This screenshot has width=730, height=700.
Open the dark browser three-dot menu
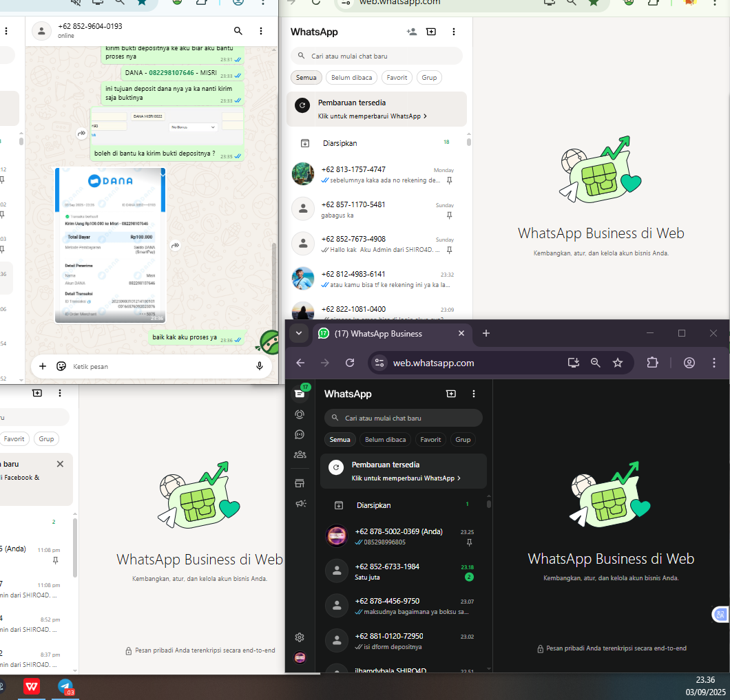click(x=714, y=363)
